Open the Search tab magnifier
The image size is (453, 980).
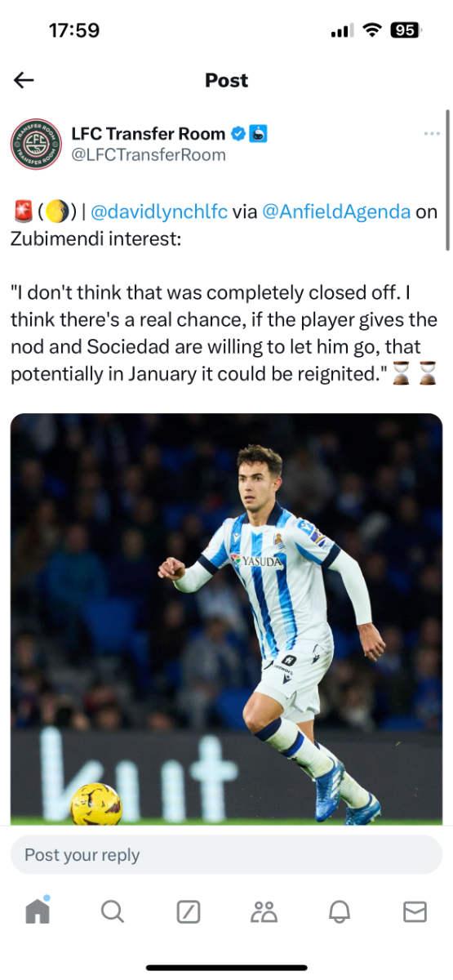(113, 911)
